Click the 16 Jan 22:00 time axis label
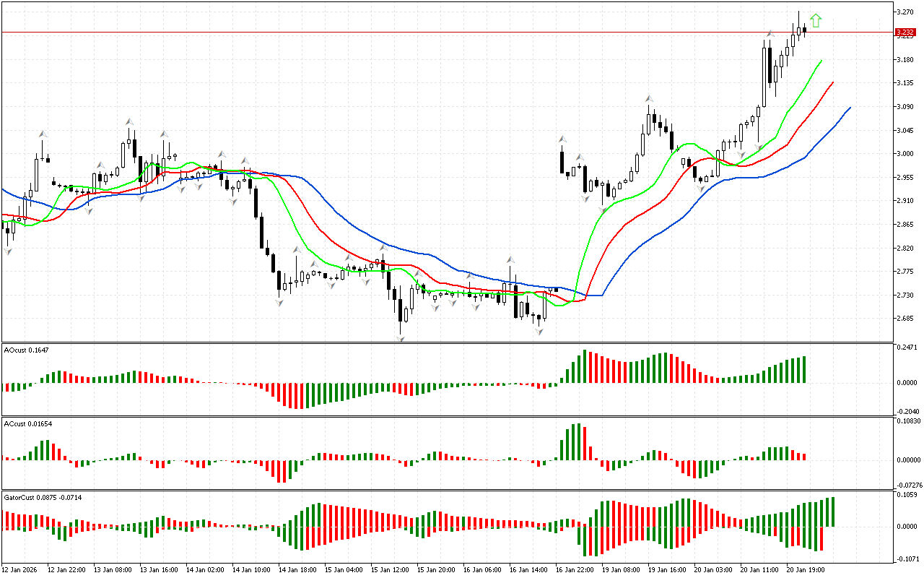The image size is (924, 578). click(x=575, y=569)
